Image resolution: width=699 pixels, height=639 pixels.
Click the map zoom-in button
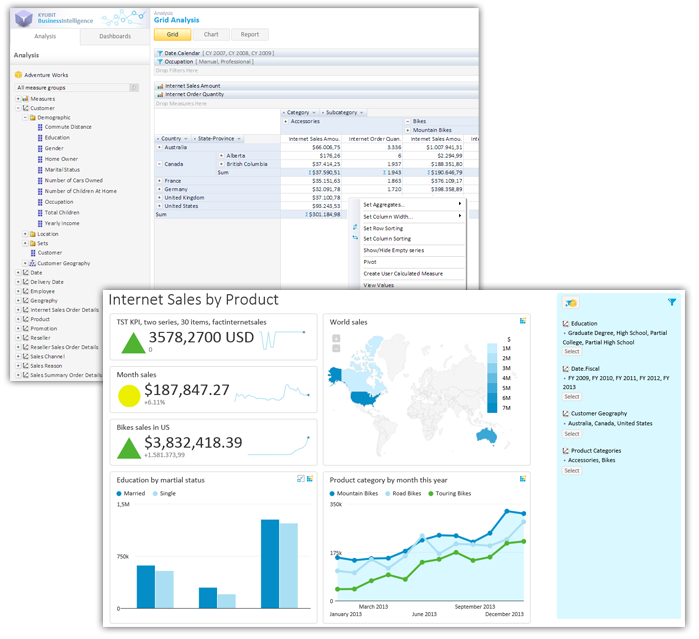coord(336,338)
